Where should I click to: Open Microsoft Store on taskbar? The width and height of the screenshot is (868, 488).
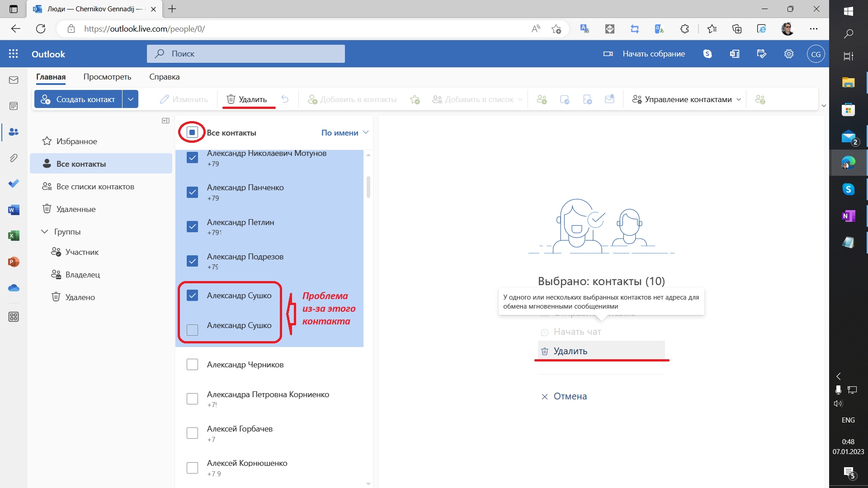coord(848,109)
